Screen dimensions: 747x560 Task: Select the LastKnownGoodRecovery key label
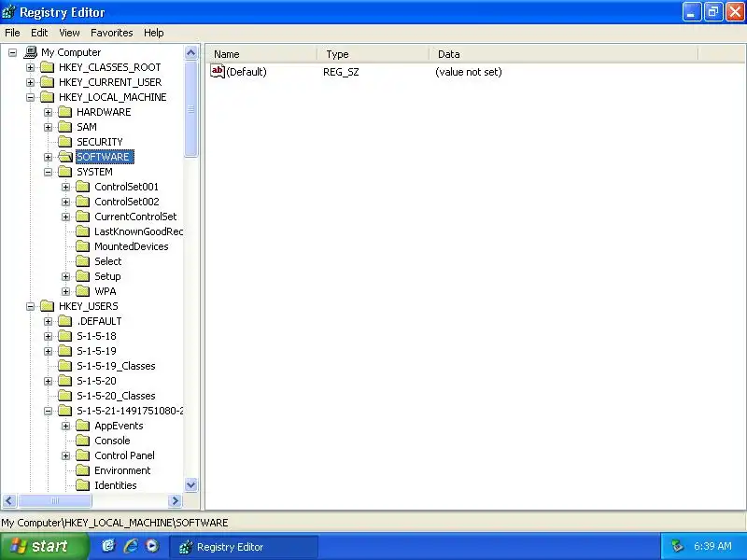pyautogui.click(x=138, y=231)
